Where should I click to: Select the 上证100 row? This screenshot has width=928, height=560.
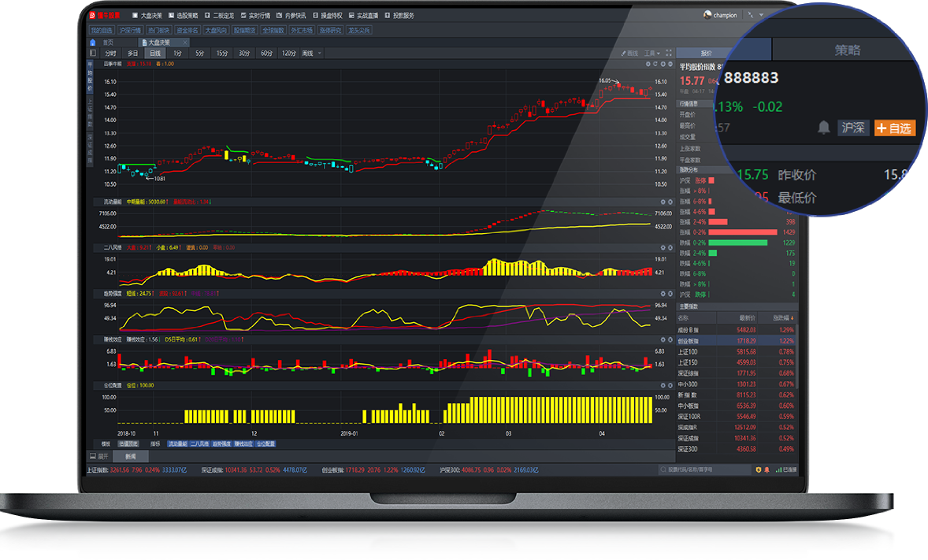(736, 351)
